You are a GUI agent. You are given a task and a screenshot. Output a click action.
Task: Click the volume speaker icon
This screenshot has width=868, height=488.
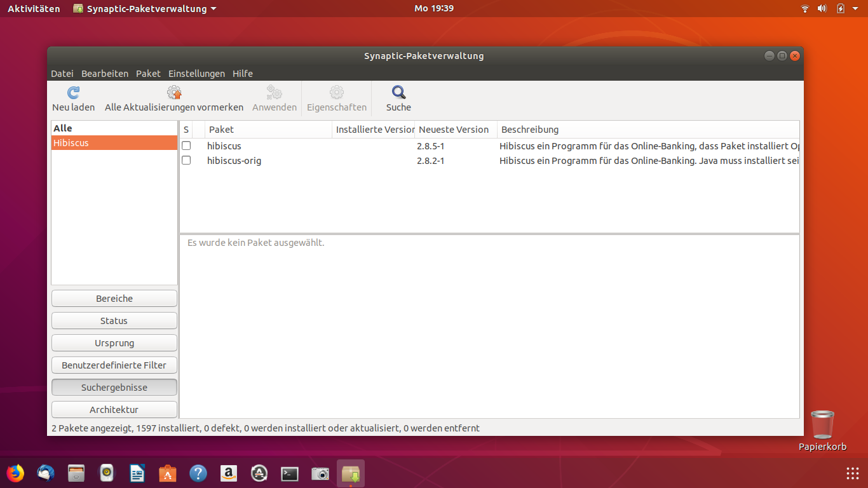(x=822, y=8)
